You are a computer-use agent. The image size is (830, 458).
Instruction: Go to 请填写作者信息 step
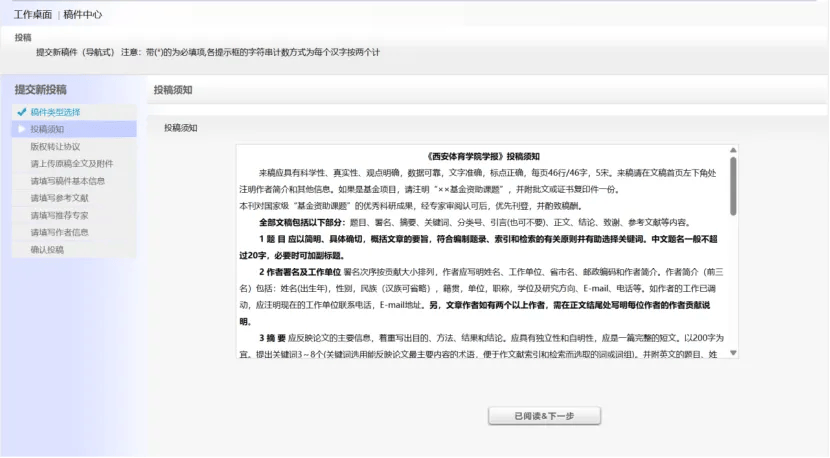tap(59, 232)
